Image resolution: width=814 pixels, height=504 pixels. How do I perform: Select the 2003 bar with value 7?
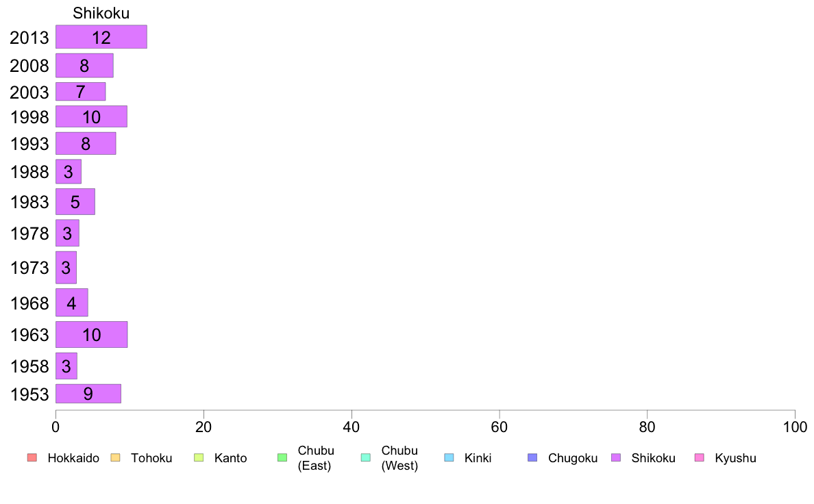coord(80,91)
